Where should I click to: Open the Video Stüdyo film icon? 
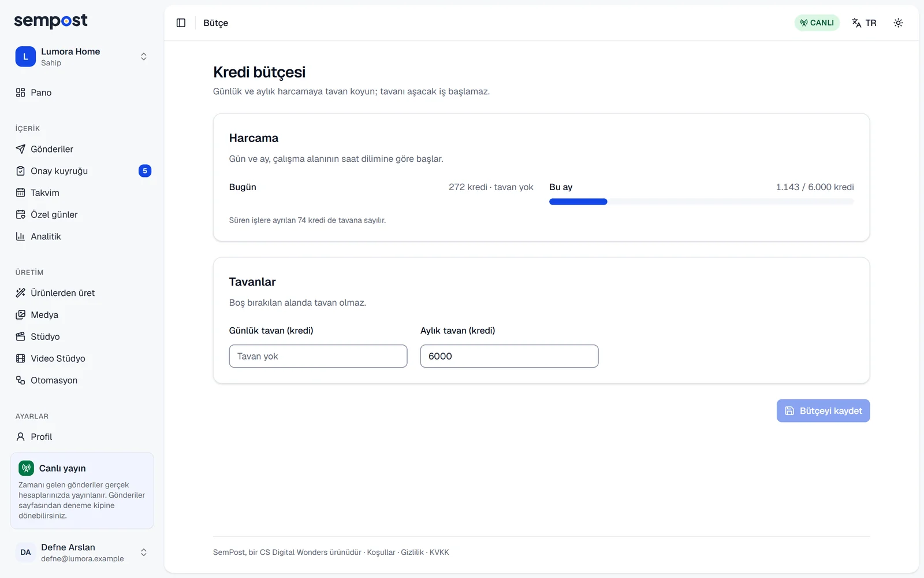(x=21, y=358)
